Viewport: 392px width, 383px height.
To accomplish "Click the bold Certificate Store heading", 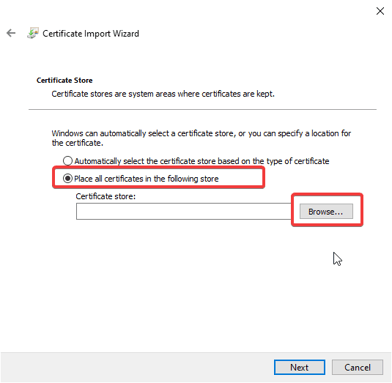I will [64, 80].
